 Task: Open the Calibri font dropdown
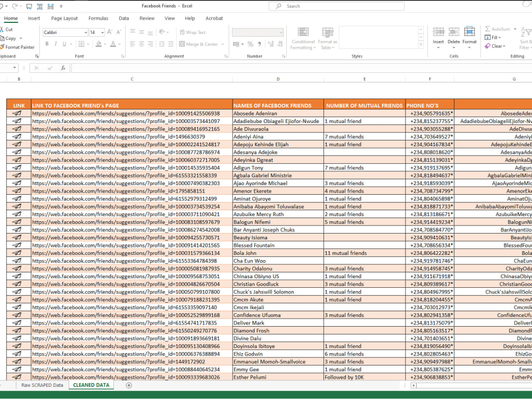[85, 32]
